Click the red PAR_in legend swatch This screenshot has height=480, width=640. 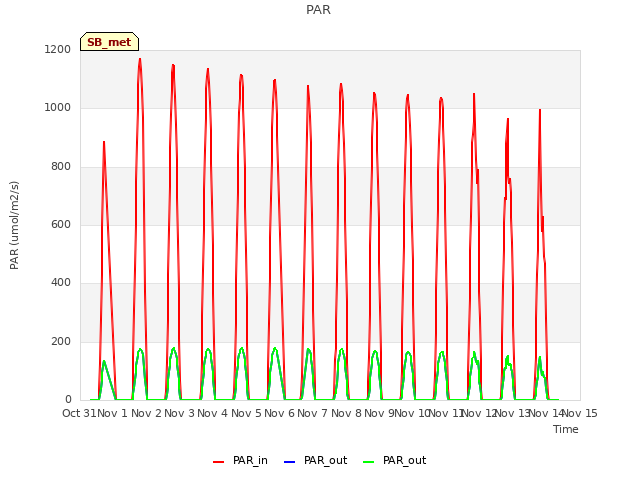tap(219, 462)
